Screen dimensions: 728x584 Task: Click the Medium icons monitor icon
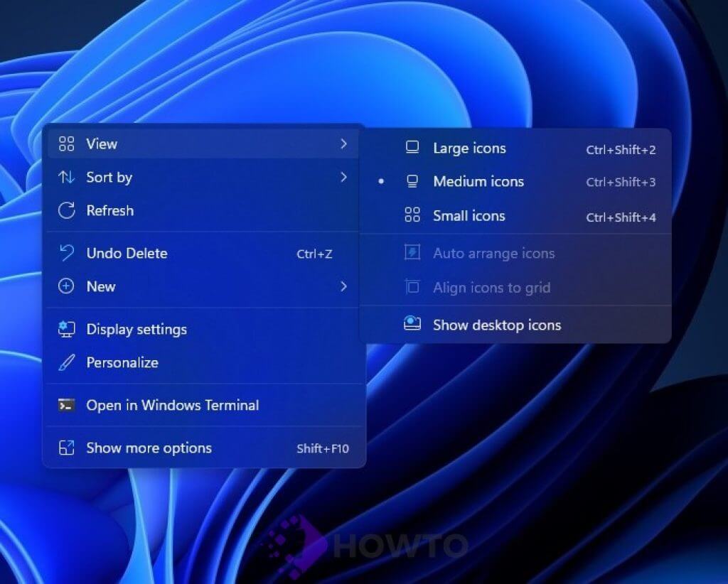(x=412, y=181)
